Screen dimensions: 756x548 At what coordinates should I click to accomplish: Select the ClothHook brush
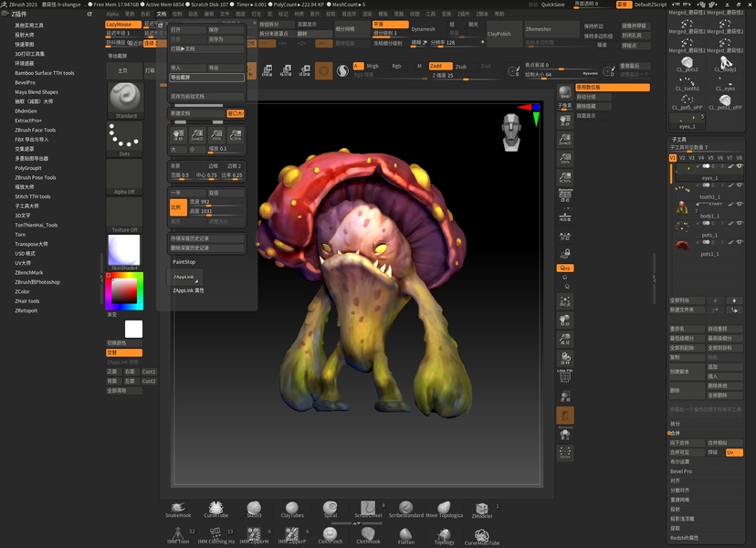point(368,535)
